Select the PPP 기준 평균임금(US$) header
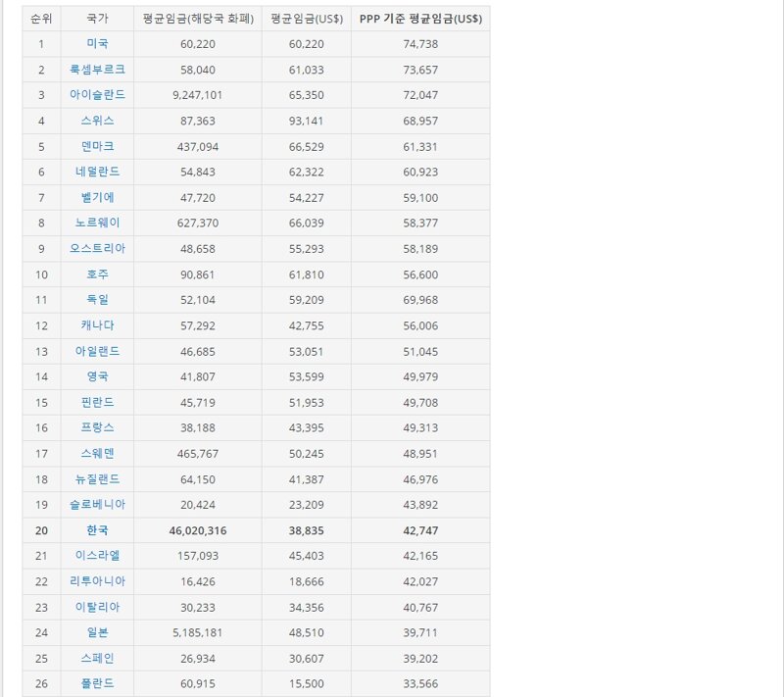Viewport: 784px width, 697px height. (420, 19)
